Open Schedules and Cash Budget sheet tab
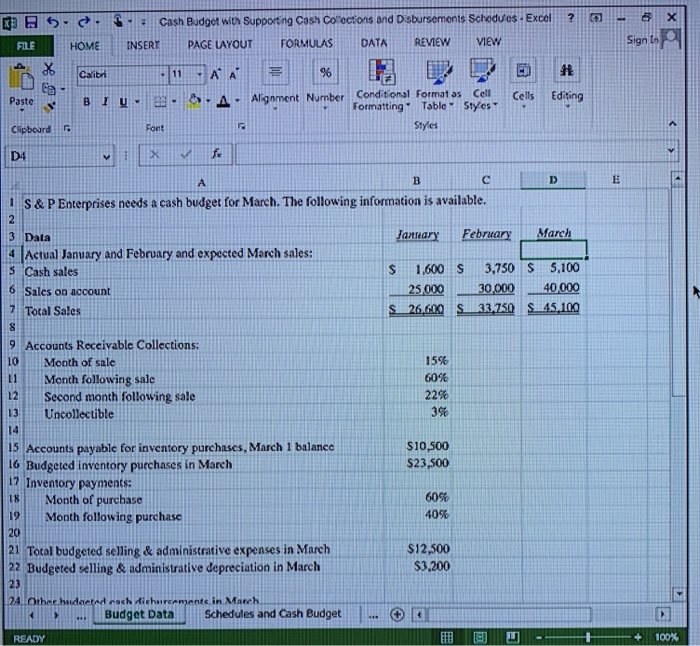Viewport: 700px width, 646px height. (273, 614)
